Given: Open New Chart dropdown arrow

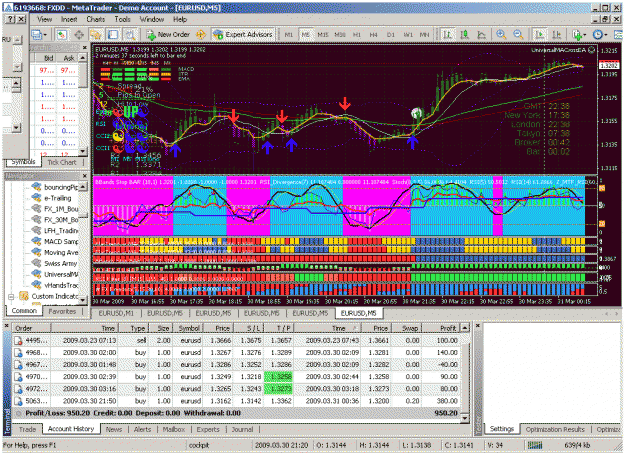Looking at the screenshot, I should click(x=45, y=35).
